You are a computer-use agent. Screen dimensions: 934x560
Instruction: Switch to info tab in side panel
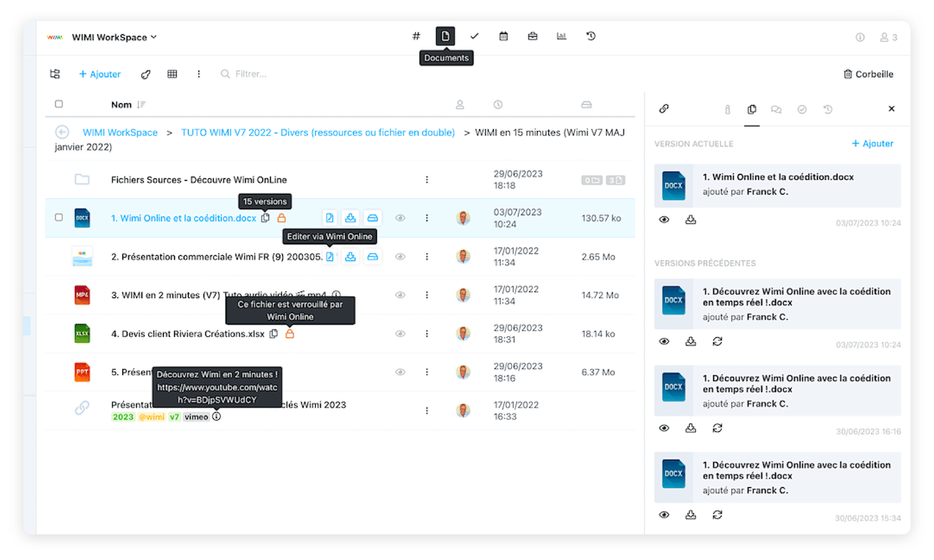(727, 110)
